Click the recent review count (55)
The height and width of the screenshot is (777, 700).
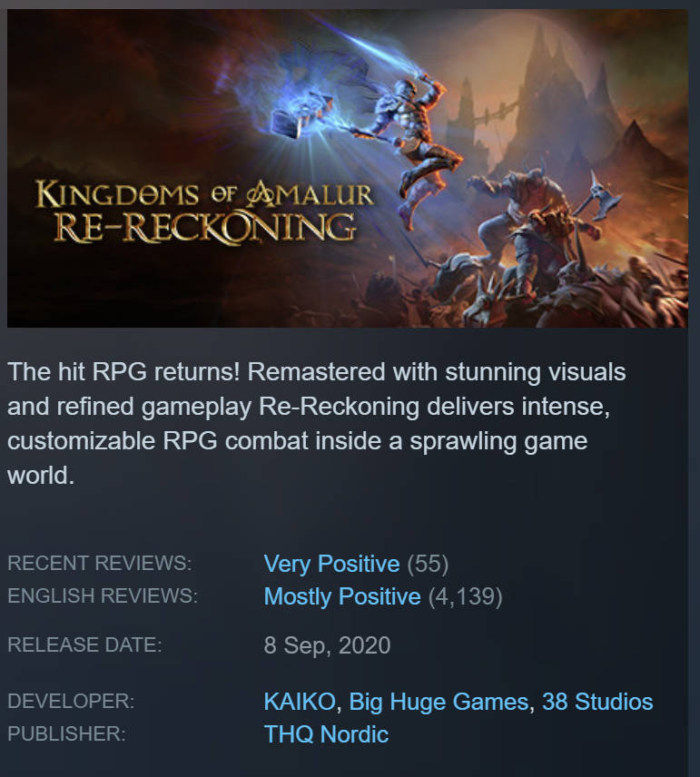(428, 564)
